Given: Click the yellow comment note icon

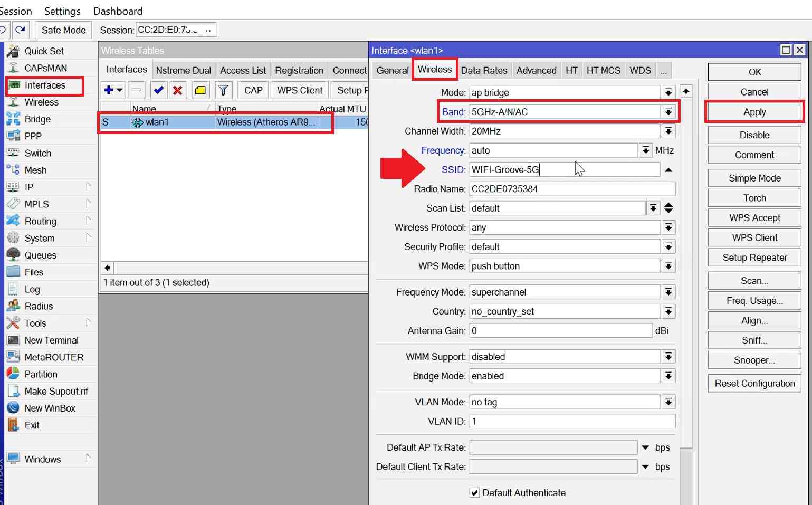Looking at the screenshot, I should [x=200, y=90].
